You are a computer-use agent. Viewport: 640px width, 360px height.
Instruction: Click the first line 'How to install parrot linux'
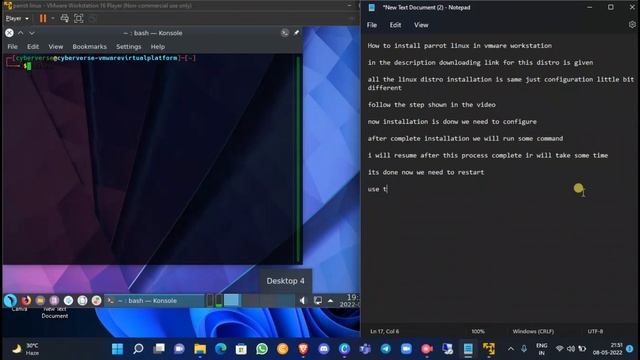460,46
